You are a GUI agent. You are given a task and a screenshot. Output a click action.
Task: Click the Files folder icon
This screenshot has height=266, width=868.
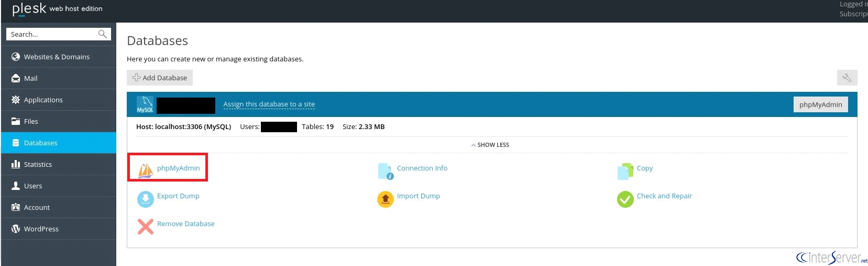click(16, 121)
